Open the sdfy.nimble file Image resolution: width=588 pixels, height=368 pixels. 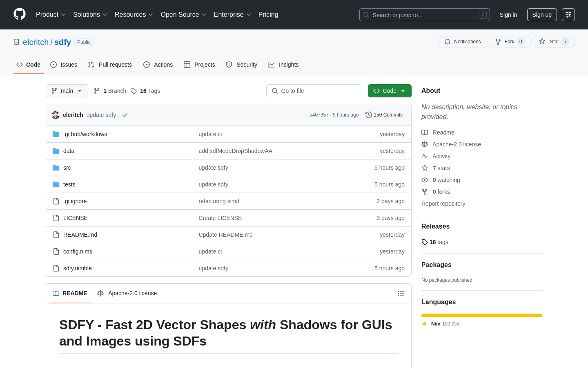(78, 268)
